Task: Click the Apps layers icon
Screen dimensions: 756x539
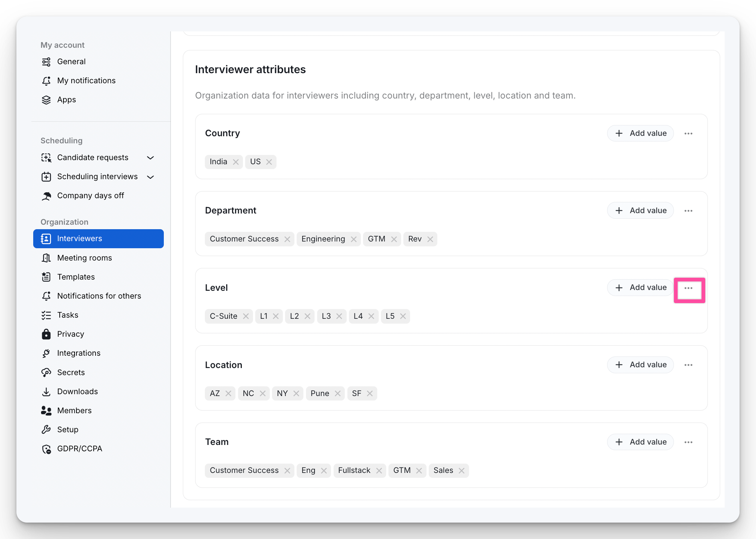Action: click(x=46, y=100)
